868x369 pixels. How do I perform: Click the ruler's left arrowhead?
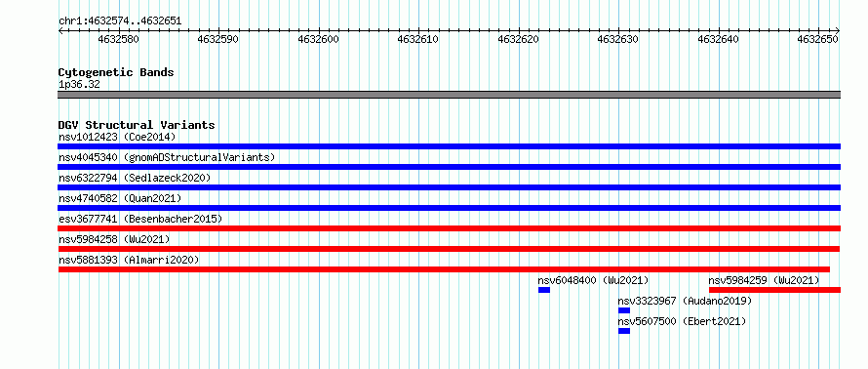[60, 30]
